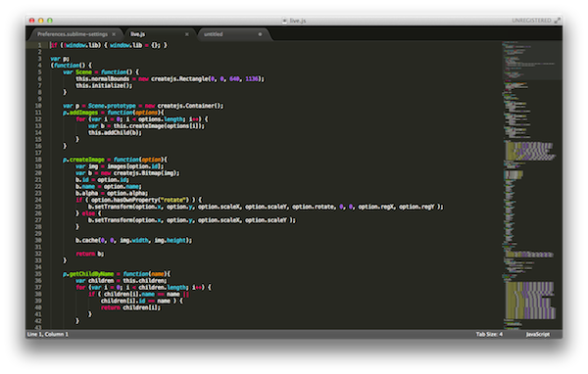Click 'return b;' on line 32
The height and width of the screenshot is (374, 588).
pyautogui.click(x=90, y=254)
